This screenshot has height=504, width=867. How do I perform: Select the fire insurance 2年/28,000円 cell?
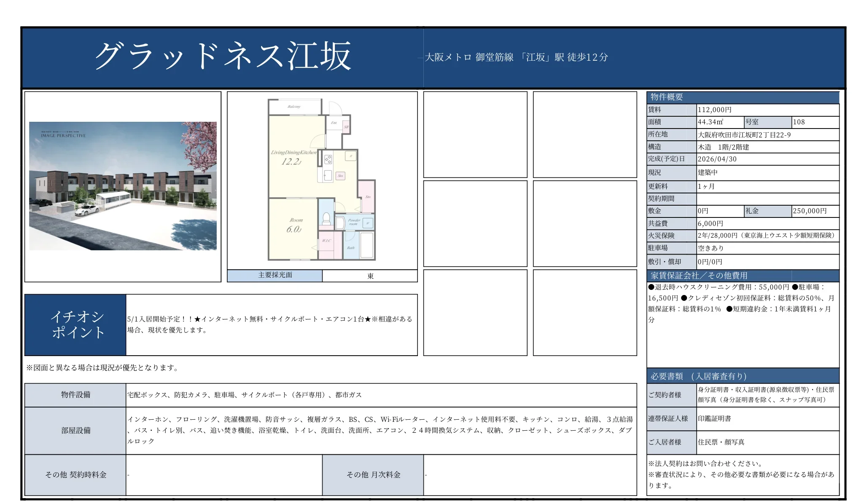click(x=767, y=236)
